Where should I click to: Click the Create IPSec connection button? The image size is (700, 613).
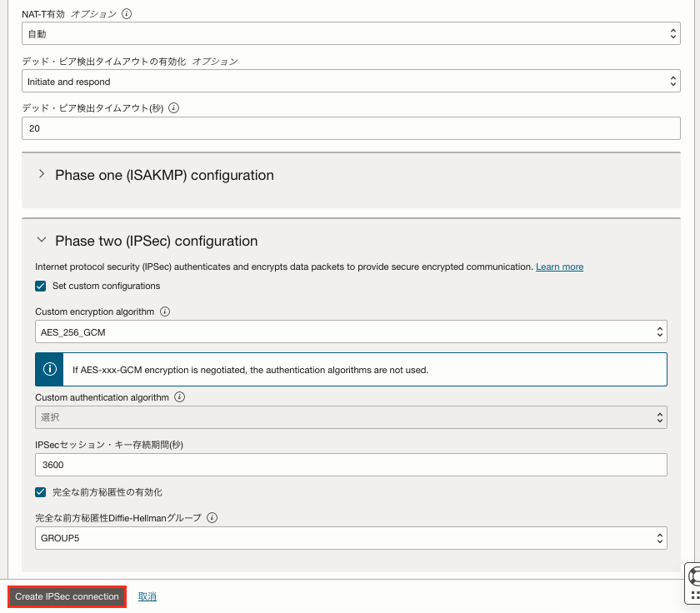click(x=67, y=596)
